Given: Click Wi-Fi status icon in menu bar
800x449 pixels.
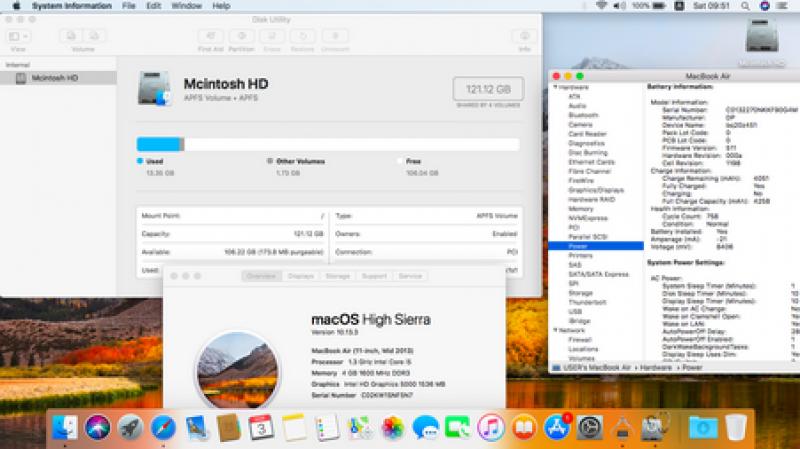Looking at the screenshot, I should click(x=602, y=6).
